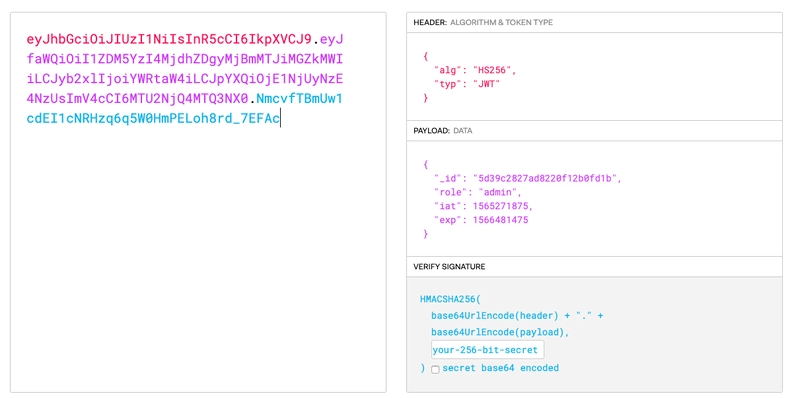Viewport: 800px width, 398px height.
Task: Click the "JWT" typ value in header
Action: pos(486,84)
